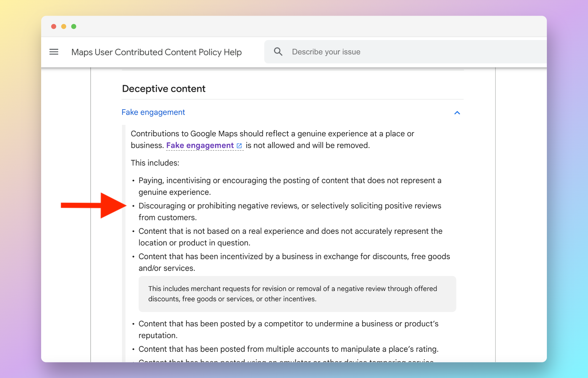Click the red arrow annotation

click(x=94, y=205)
